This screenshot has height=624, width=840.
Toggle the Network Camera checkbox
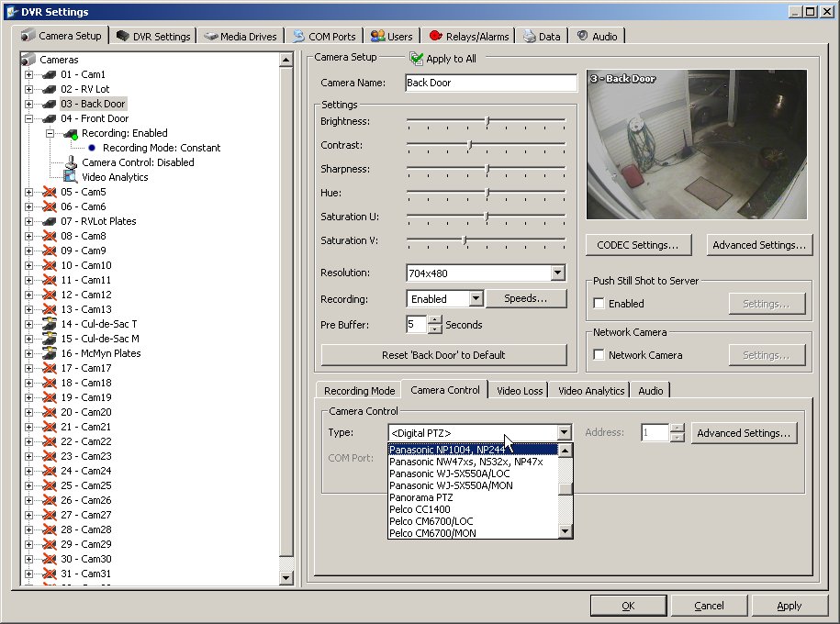pyautogui.click(x=599, y=355)
